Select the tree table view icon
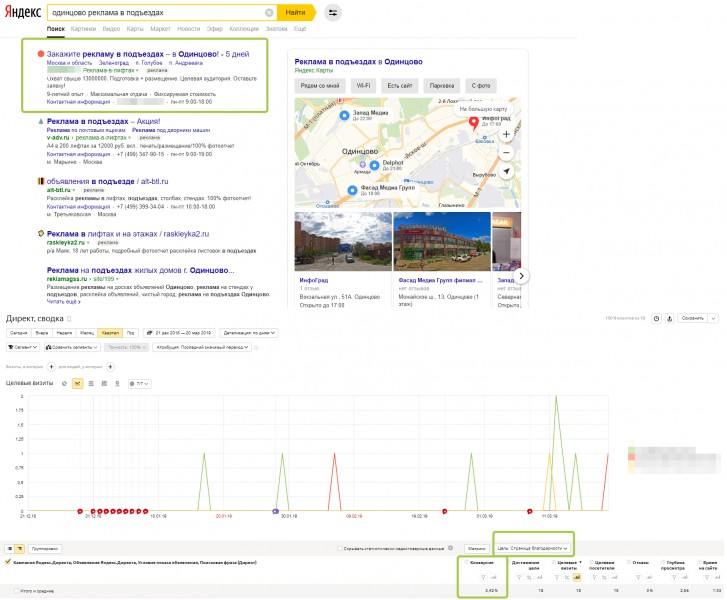This screenshot has height=600, width=727. [x=19, y=549]
